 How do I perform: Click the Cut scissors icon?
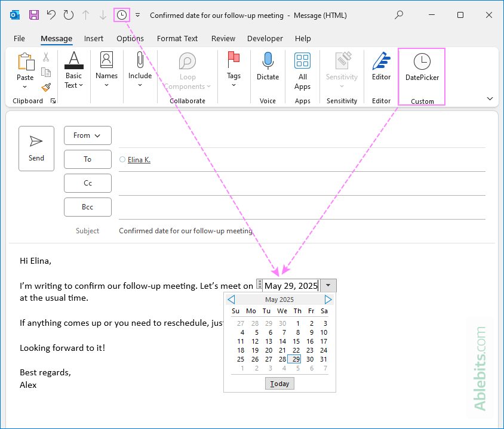(46, 57)
